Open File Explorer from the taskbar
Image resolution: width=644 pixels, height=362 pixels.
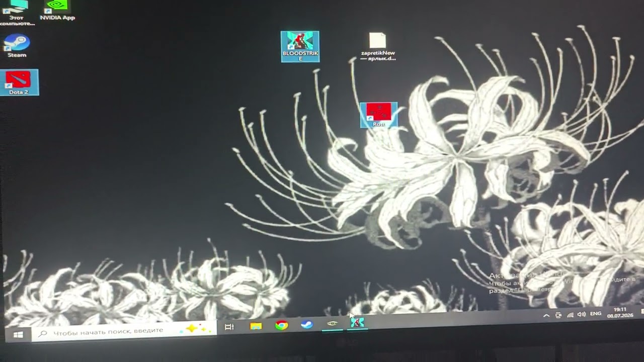(256, 326)
